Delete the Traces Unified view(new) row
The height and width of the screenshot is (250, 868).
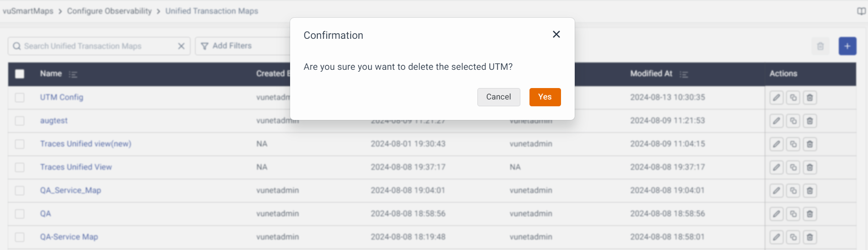[810, 144]
